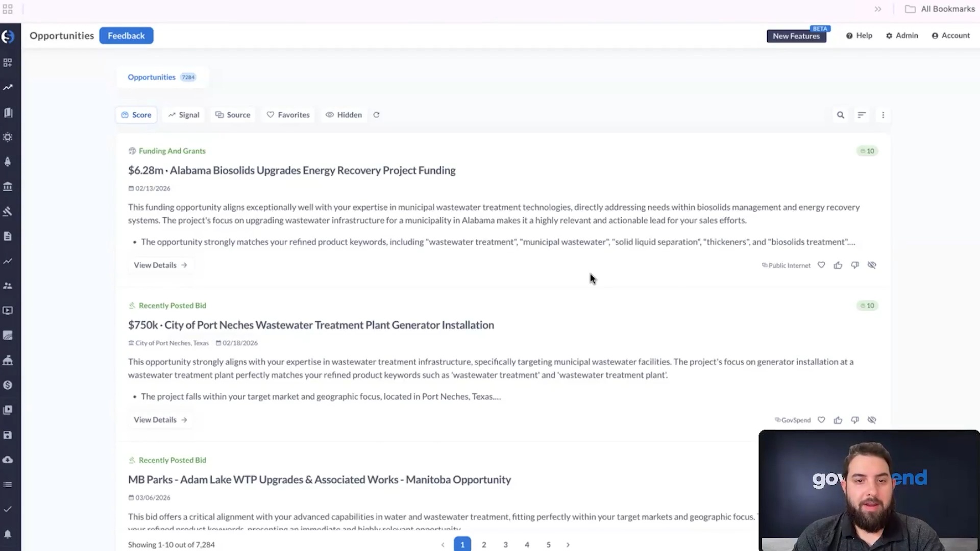
Task: Click the bell notifications icon in sidebar
Action: click(8, 533)
